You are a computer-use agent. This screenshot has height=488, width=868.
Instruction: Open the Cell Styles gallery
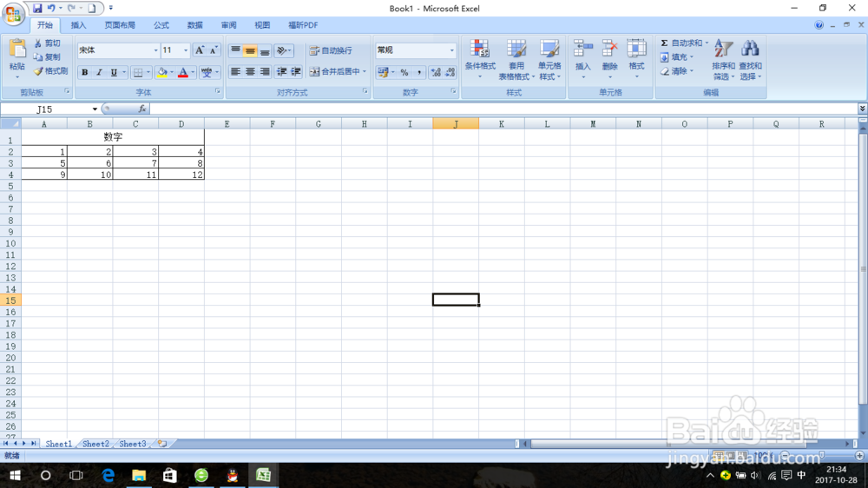click(x=549, y=49)
